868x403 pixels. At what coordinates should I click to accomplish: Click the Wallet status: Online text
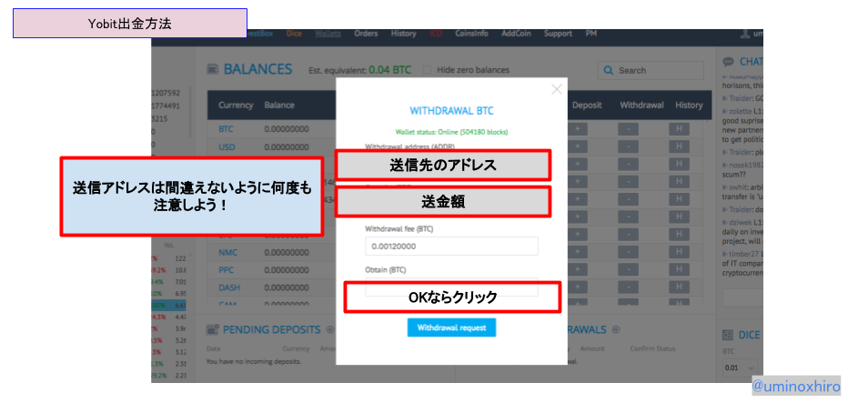pos(451,132)
